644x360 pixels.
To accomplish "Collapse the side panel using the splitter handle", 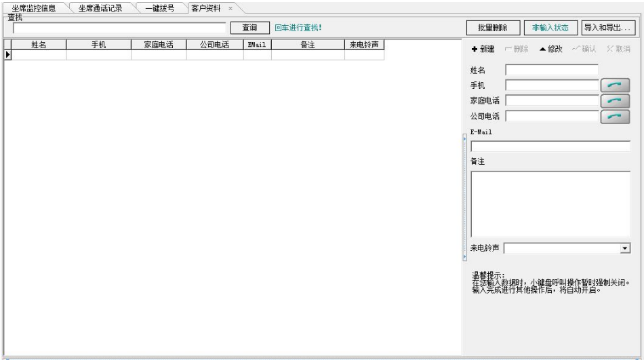I will click(x=464, y=197).
